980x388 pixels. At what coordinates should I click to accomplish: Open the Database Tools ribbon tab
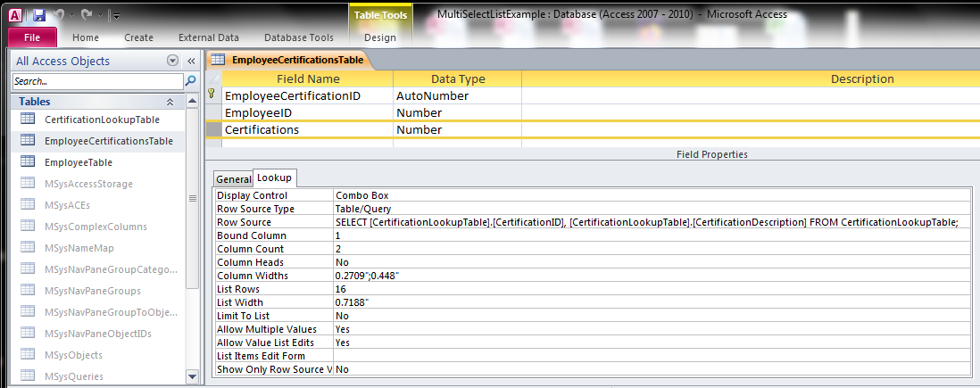tap(299, 37)
